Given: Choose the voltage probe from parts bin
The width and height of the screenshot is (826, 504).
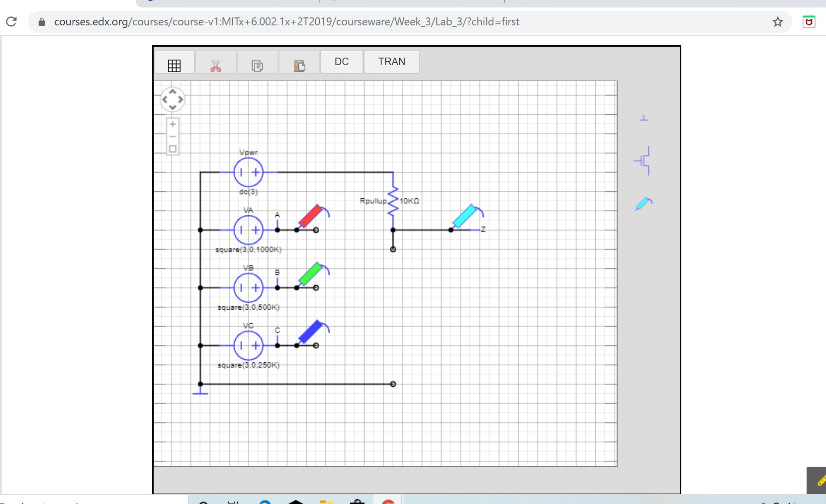Looking at the screenshot, I should (644, 203).
